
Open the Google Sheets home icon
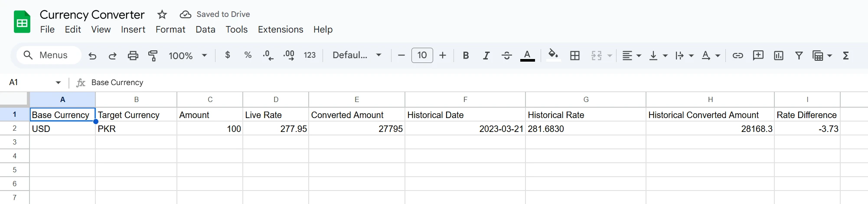click(22, 22)
